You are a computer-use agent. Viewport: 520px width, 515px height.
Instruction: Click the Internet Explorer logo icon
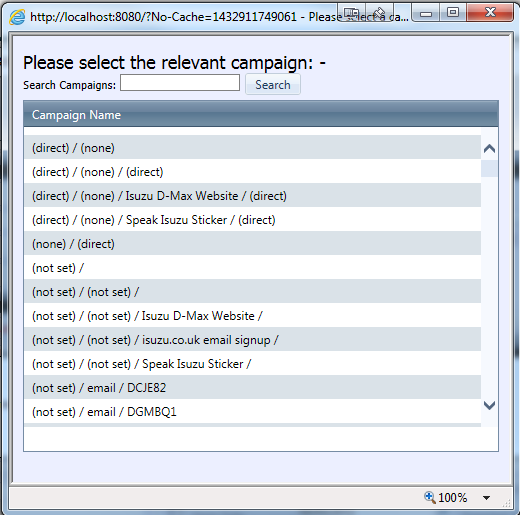17,17
